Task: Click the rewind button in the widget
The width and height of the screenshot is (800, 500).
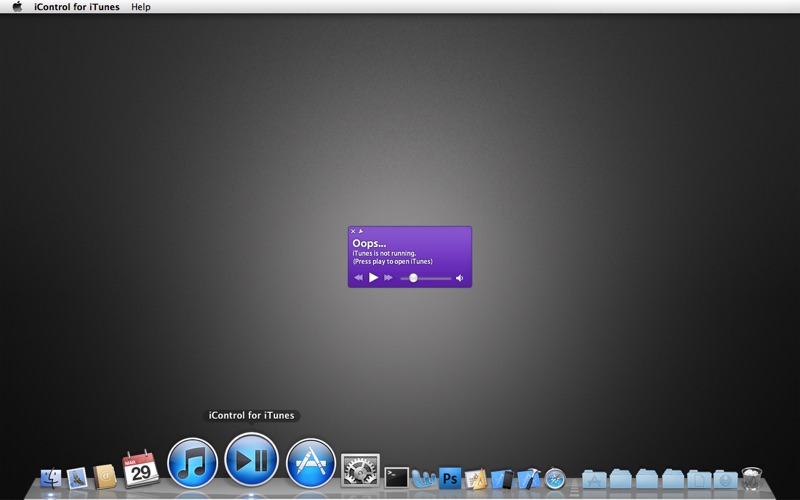Action: pyautogui.click(x=358, y=278)
